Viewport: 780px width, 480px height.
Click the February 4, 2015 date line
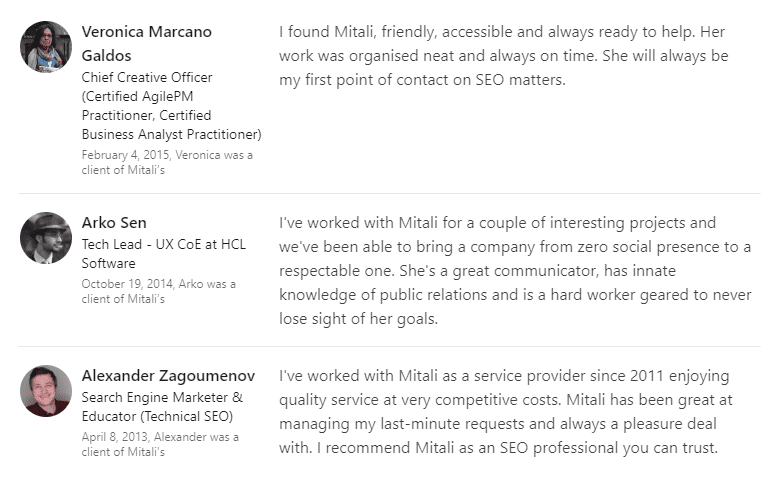coord(167,162)
